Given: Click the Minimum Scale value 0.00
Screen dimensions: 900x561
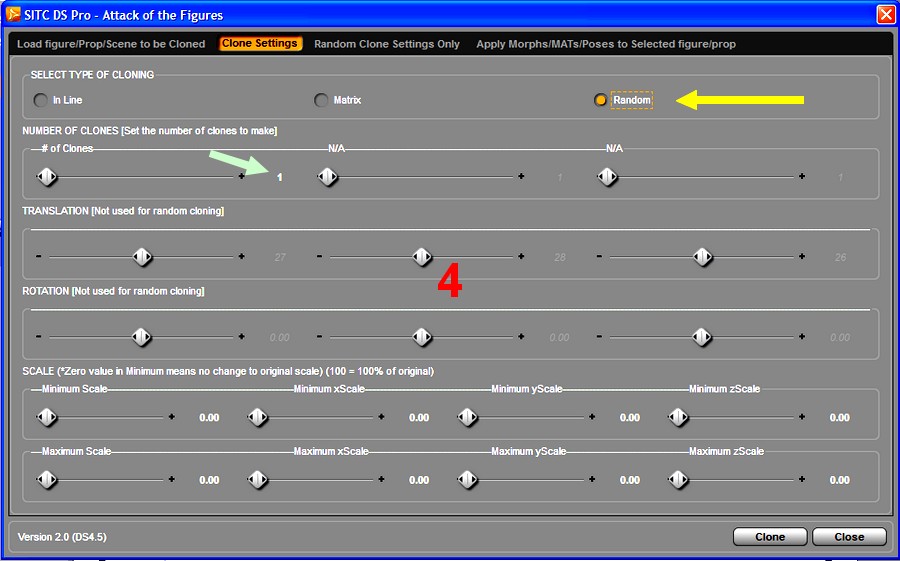Looking at the screenshot, I should pos(209,418).
